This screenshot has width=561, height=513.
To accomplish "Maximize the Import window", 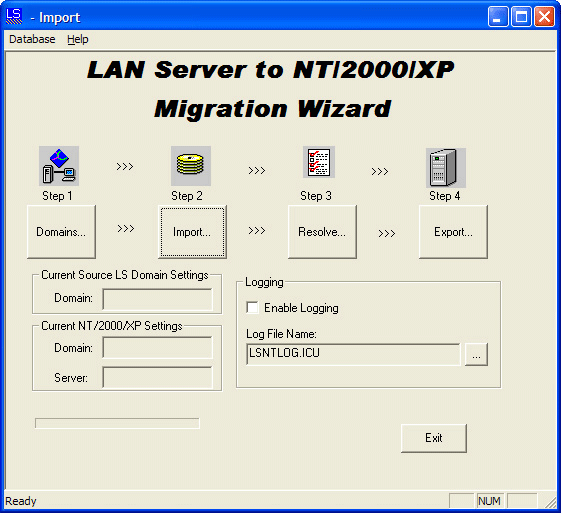I will (521, 17).
